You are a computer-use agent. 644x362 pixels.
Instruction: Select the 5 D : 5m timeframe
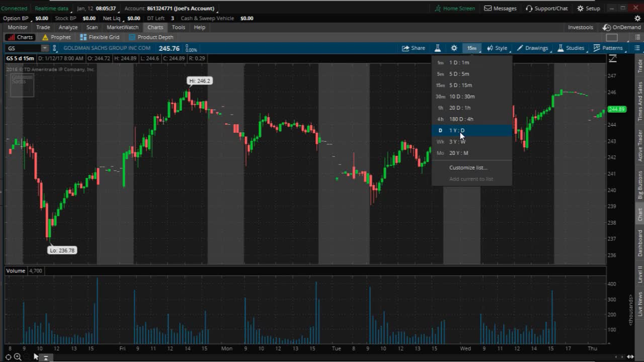pos(471,74)
